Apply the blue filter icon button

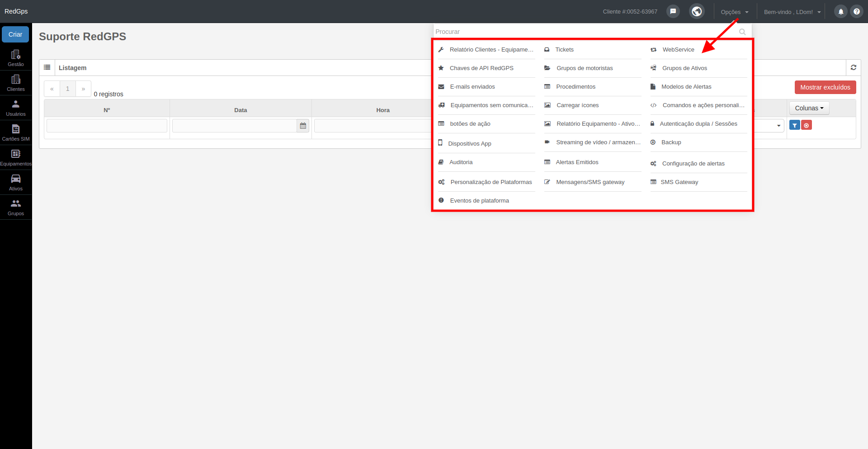tap(794, 125)
